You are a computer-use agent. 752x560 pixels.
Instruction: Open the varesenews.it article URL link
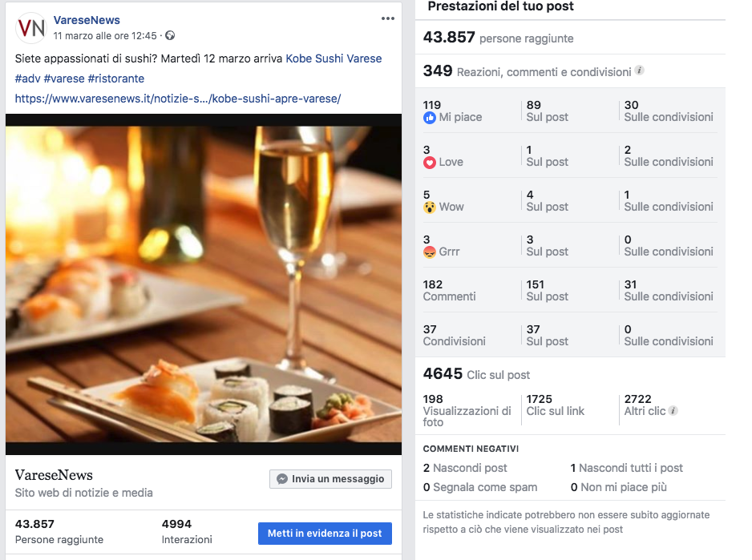click(178, 99)
